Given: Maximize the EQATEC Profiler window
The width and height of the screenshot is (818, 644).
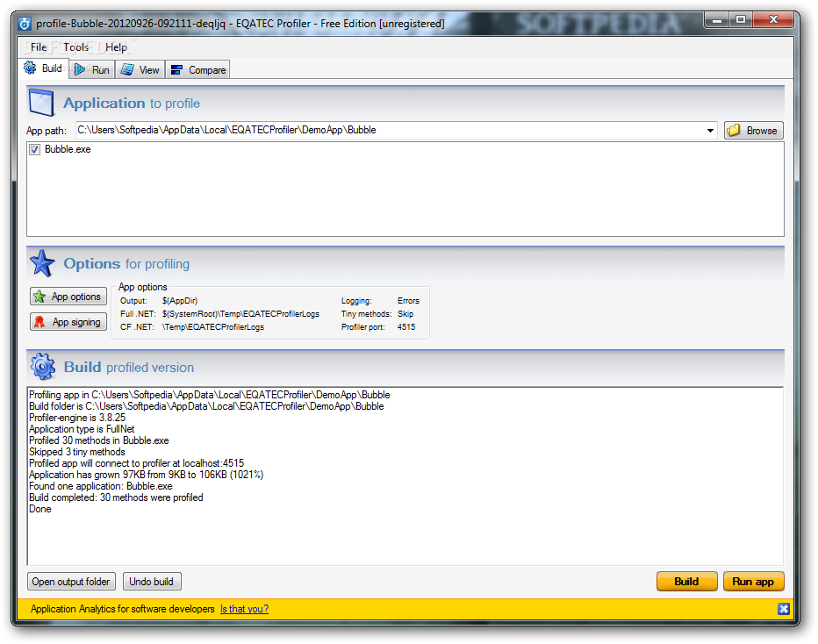Looking at the screenshot, I should click(740, 20).
